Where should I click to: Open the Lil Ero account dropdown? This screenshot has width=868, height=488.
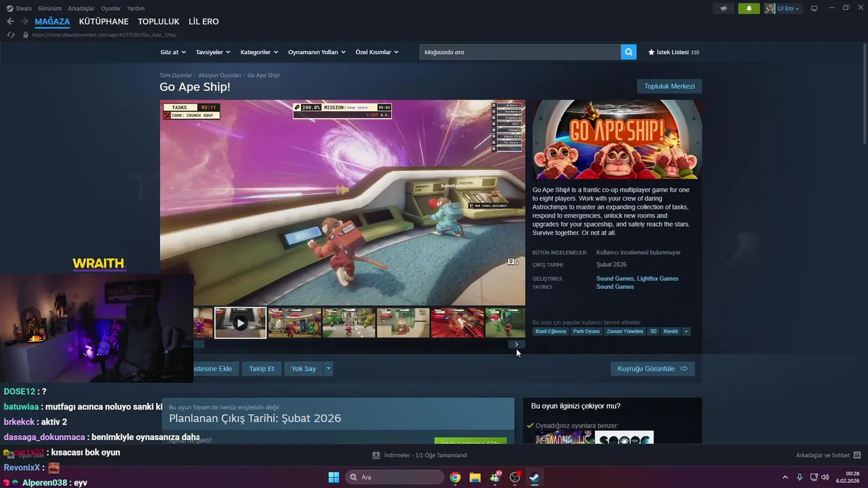(x=783, y=8)
